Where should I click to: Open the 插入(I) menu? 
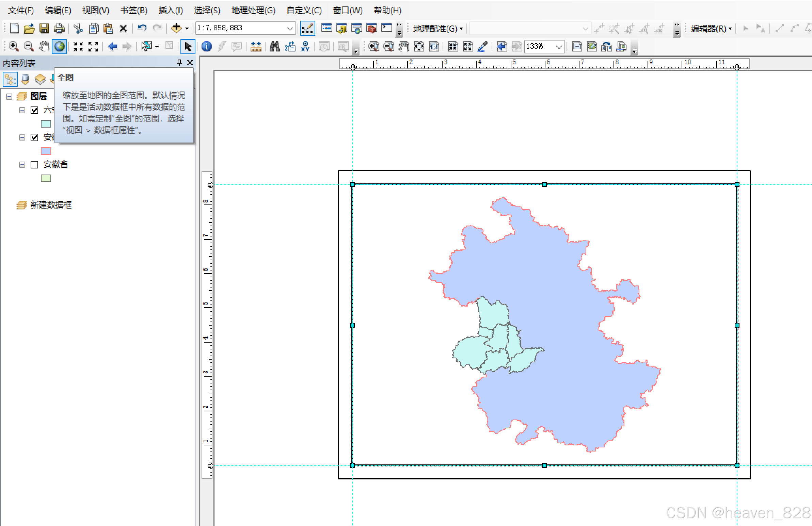[x=170, y=10]
